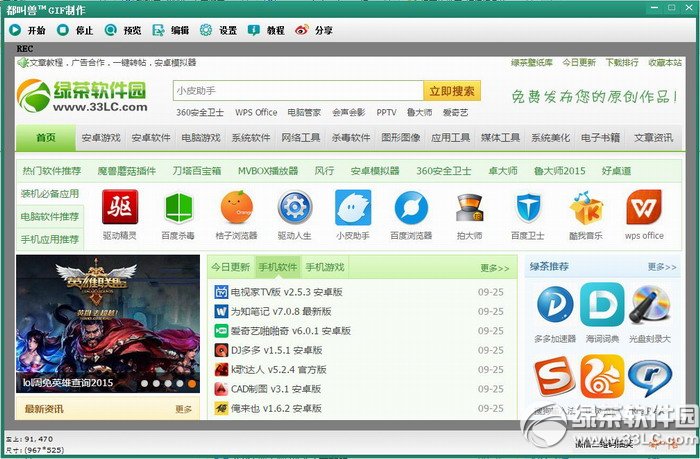
Task: Click the Sogou orange S icon
Action: 555,376
